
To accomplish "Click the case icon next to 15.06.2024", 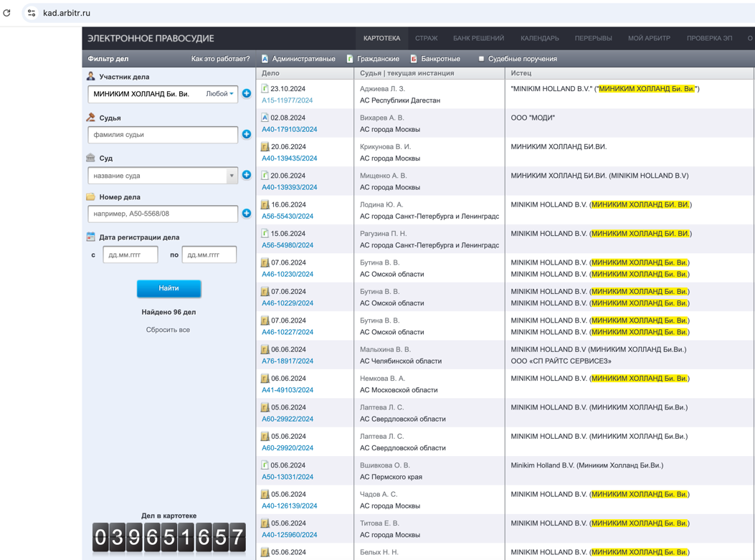I will coord(265,233).
